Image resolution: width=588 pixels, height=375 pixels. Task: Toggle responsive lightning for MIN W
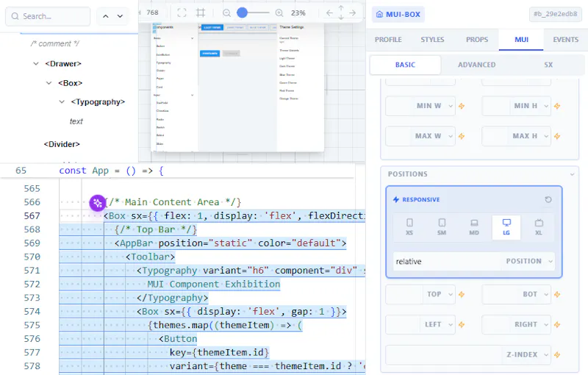coord(462,106)
